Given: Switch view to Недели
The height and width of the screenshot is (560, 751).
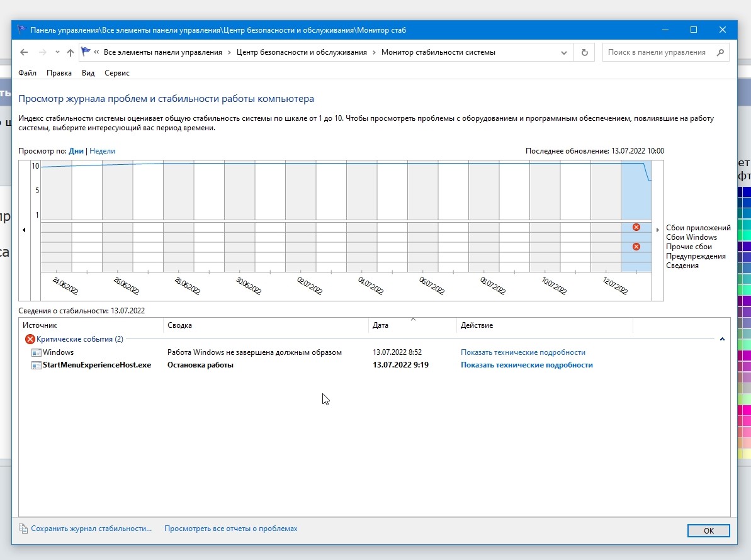Looking at the screenshot, I should [x=102, y=151].
